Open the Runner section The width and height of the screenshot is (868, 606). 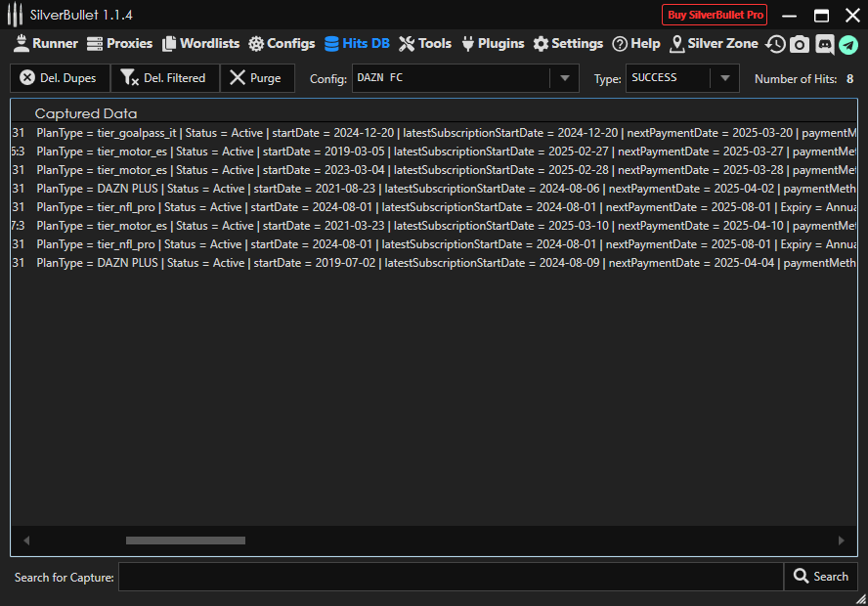pos(45,44)
